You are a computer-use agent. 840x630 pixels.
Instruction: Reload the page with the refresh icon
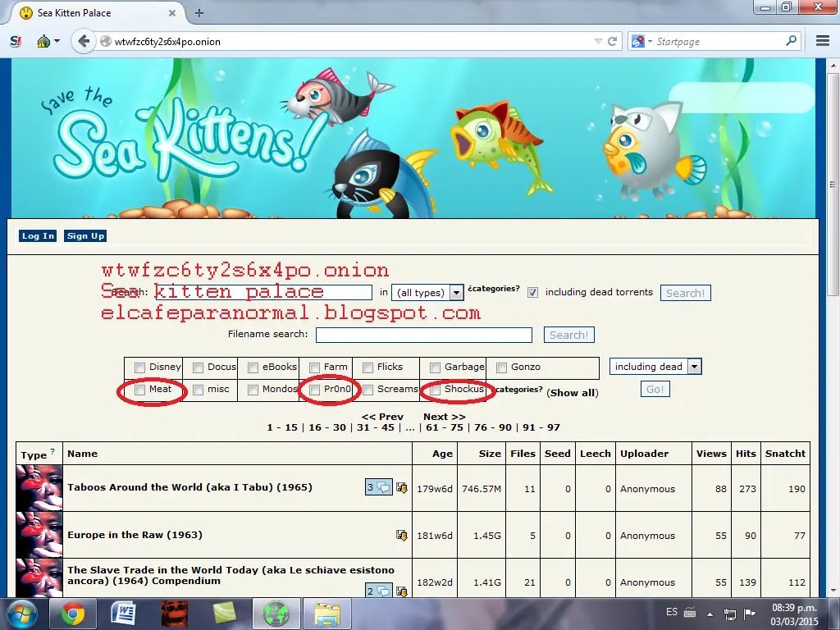click(x=612, y=41)
